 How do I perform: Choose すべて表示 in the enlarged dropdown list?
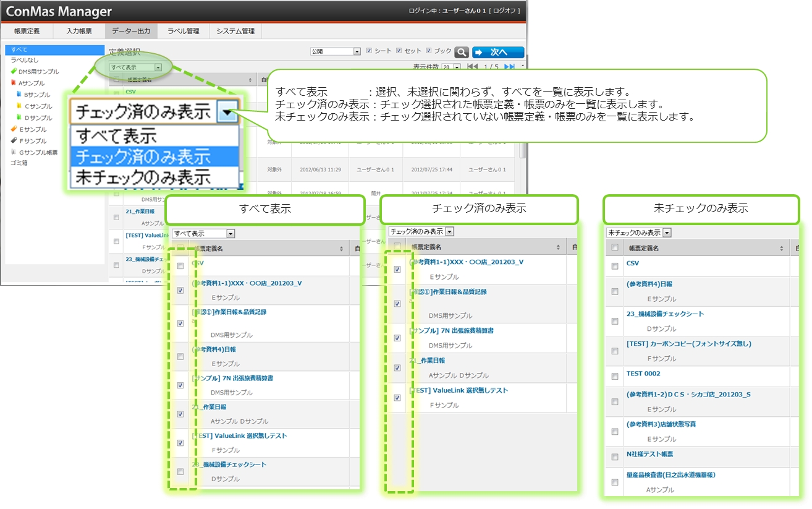[x=154, y=135]
